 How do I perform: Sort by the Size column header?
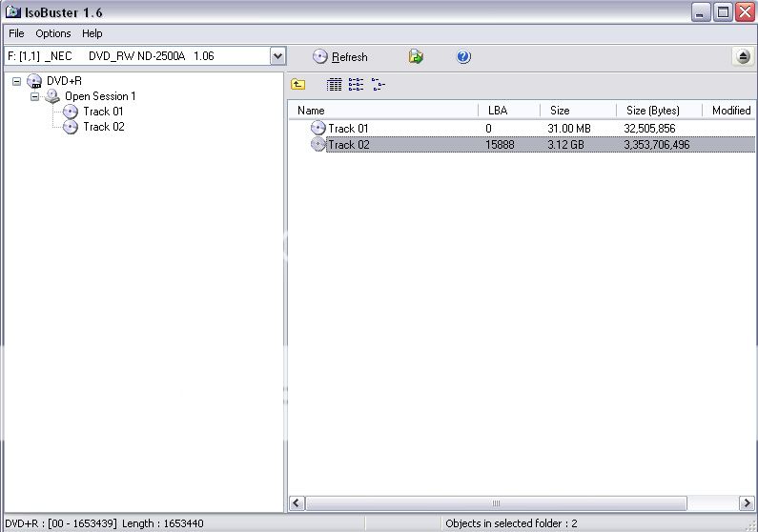(x=578, y=111)
